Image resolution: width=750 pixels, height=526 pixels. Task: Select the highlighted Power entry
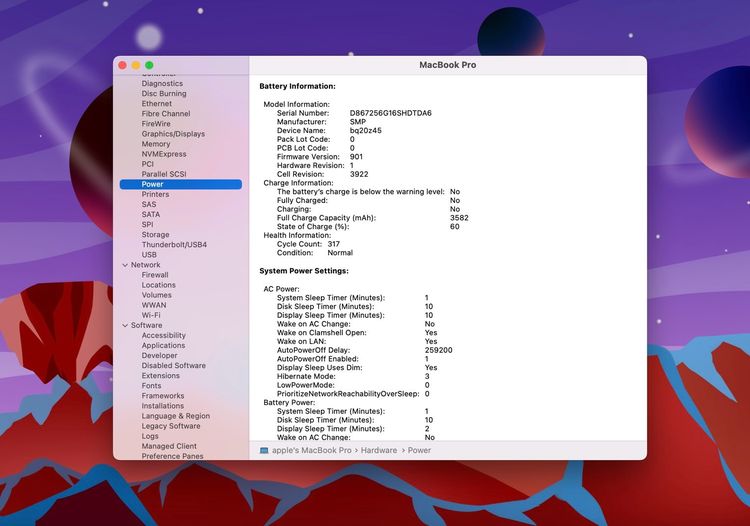pyautogui.click(x=181, y=184)
